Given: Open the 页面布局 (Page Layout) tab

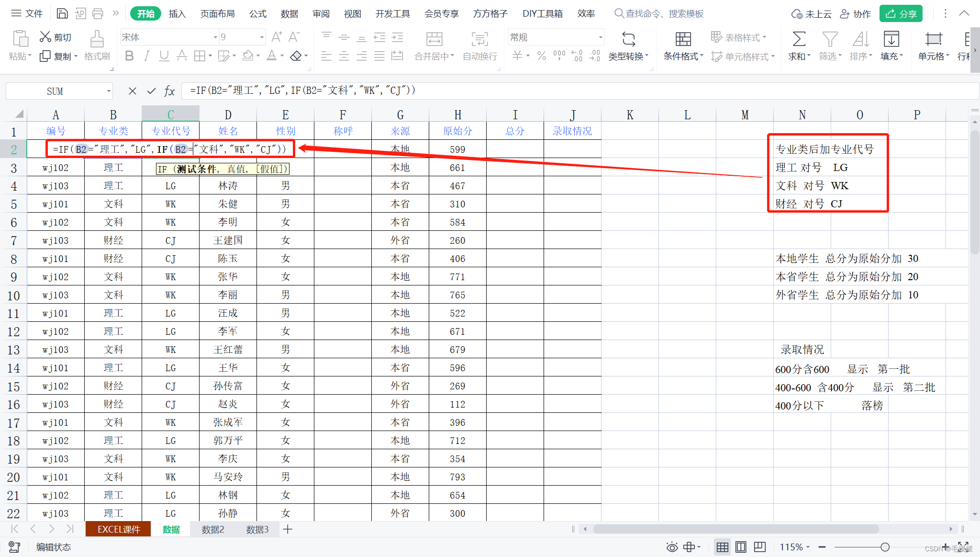Looking at the screenshot, I should tap(217, 14).
